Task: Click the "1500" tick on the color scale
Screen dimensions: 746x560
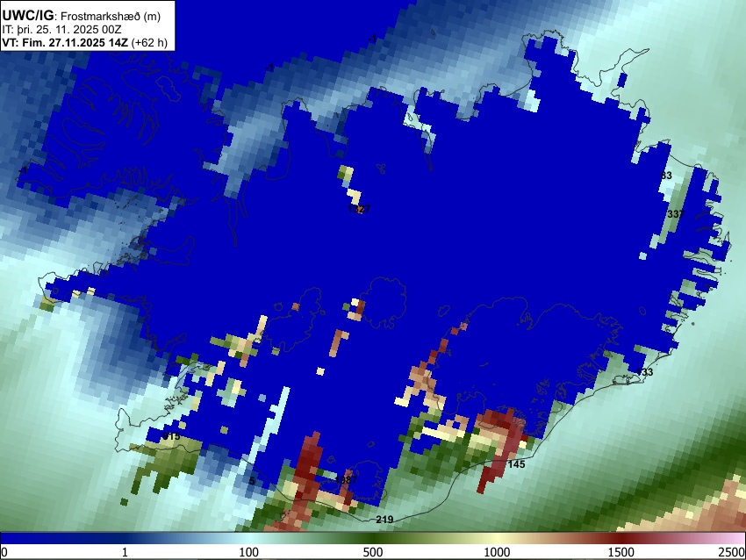Action: click(621, 552)
